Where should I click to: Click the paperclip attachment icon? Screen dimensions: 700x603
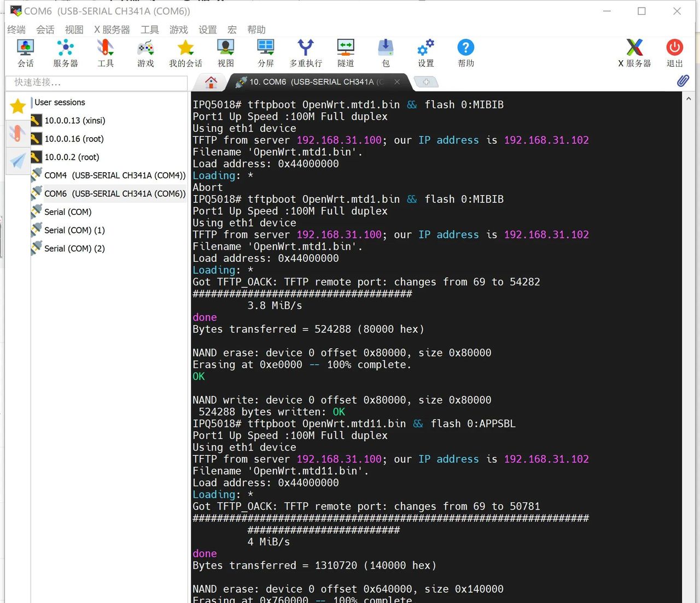pos(682,81)
